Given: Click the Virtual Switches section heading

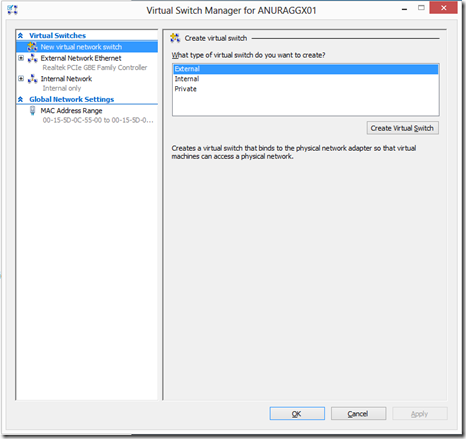Looking at the screenshot, I should click(57, 35).
